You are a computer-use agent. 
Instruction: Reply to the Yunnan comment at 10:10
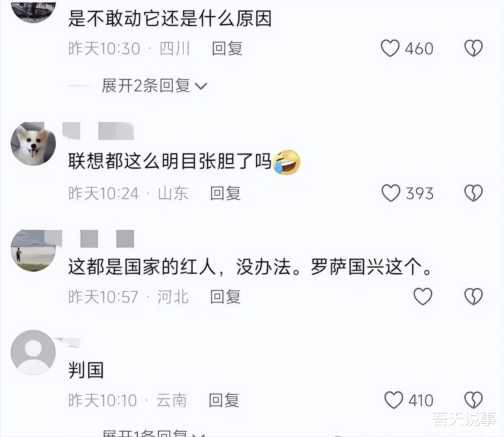point(224,400)
